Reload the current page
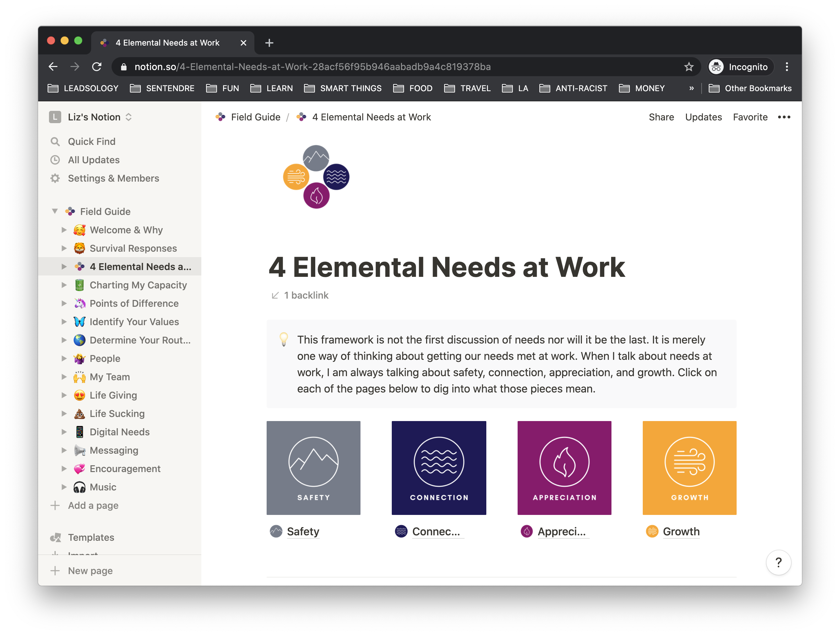Image resolution: width=840 pixels, height=636 pixels. 97,66
